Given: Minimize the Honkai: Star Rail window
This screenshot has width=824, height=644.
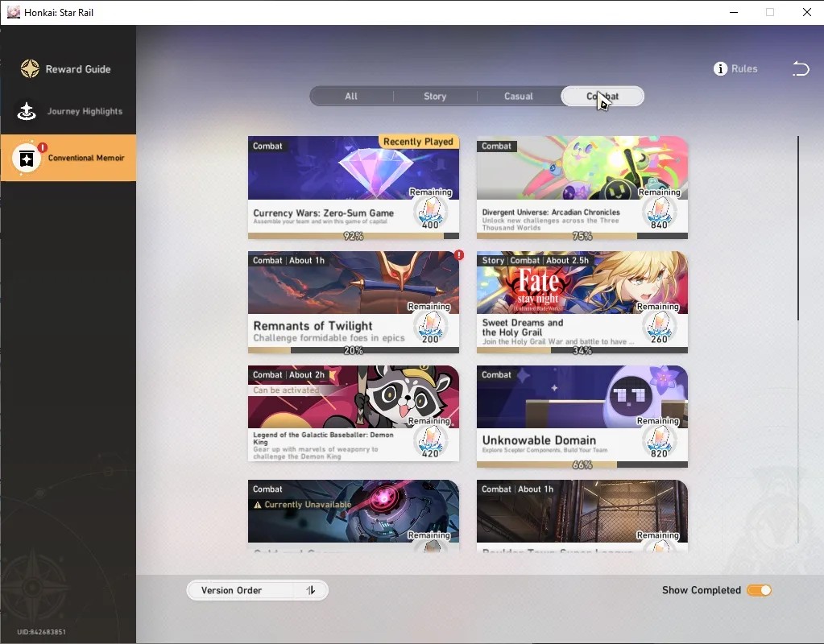Looking at the screenshot, I should point(734,12).
